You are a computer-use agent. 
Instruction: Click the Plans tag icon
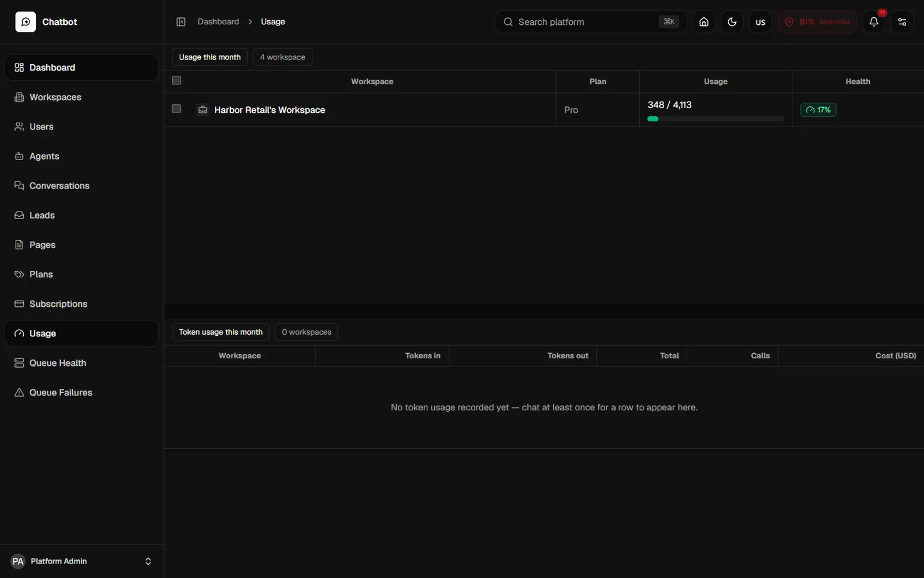point(19,274)
